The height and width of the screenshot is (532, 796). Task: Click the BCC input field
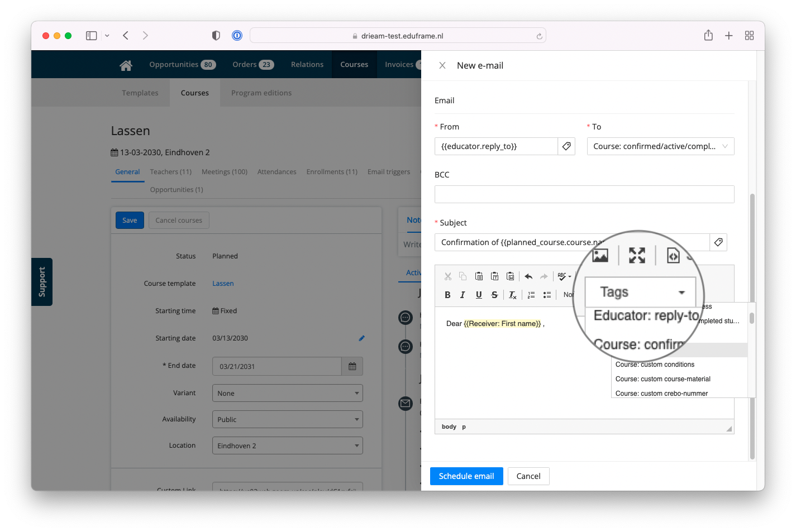pyautogui.click(x=584, y=194)
